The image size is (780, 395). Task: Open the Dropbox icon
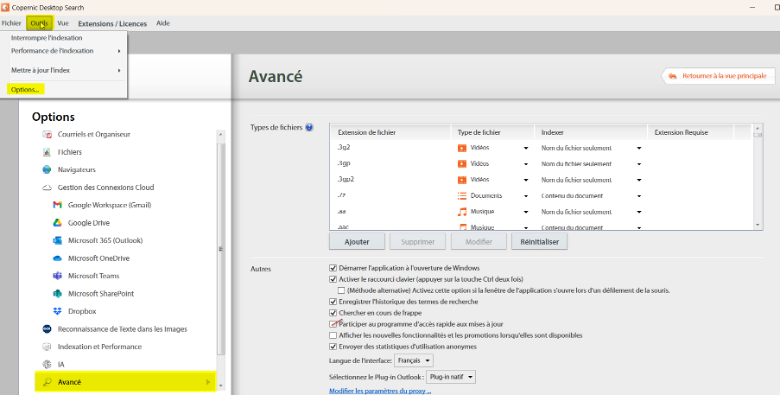(57, 311)
